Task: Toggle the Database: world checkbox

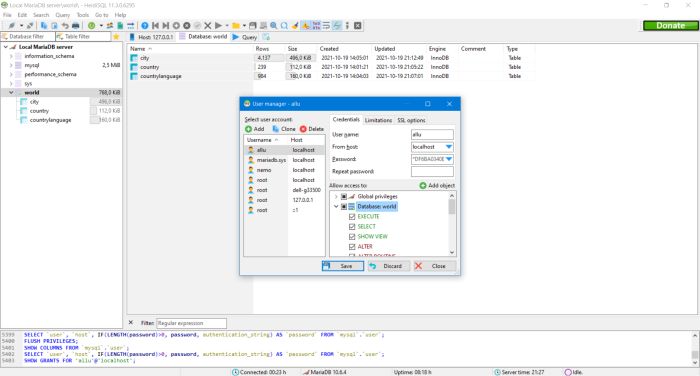Action: click(x=344, y=206)
